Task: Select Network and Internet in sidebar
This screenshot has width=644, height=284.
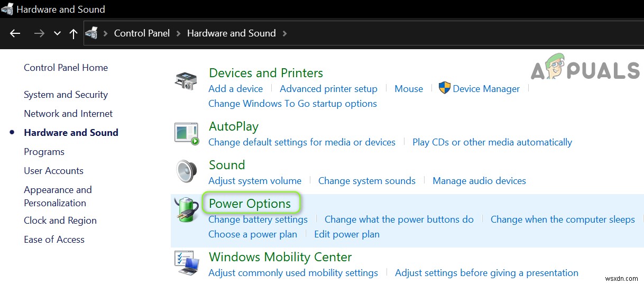Action: tap(68, 114)
